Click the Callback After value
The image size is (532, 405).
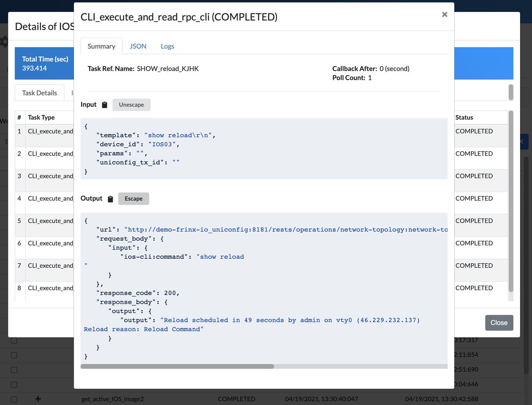[x=395, y=69]
